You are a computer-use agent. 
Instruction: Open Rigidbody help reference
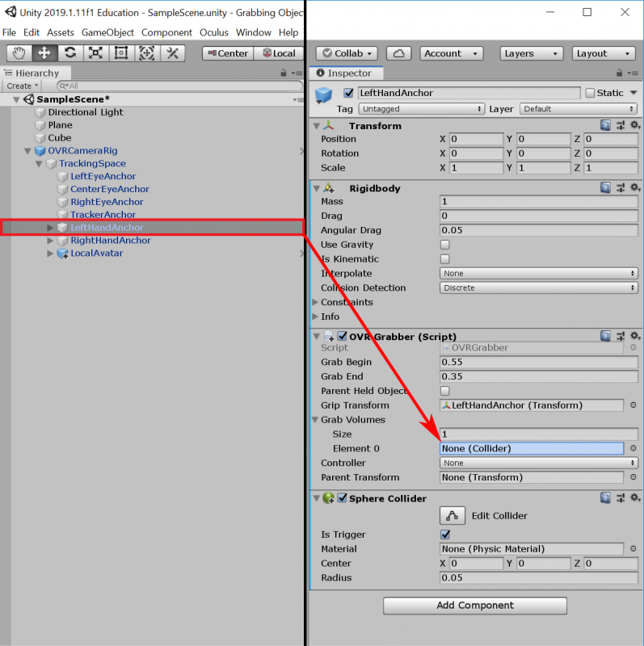(605, 188)
